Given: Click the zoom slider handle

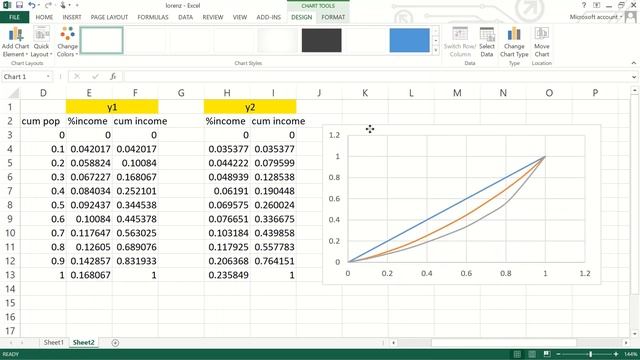Looking at the screenshot, I should (590, 354).
